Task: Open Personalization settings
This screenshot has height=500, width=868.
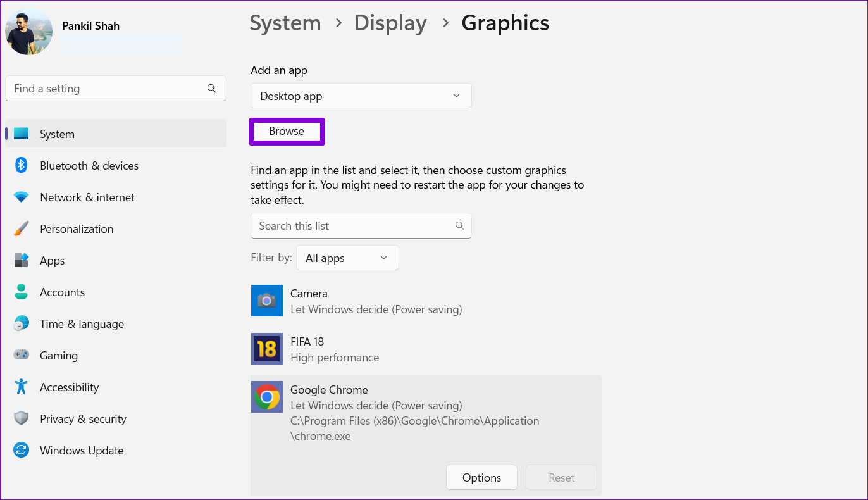Action: pyautogui.click(x=116, y=229)
